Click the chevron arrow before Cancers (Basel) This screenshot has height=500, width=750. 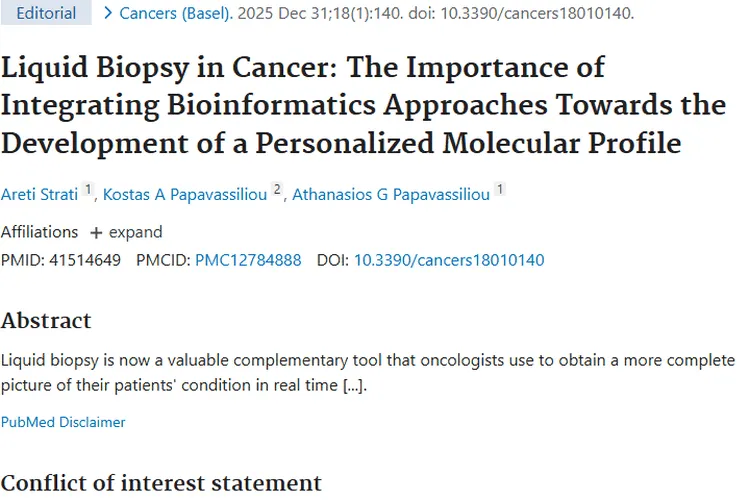click(107, 13)
